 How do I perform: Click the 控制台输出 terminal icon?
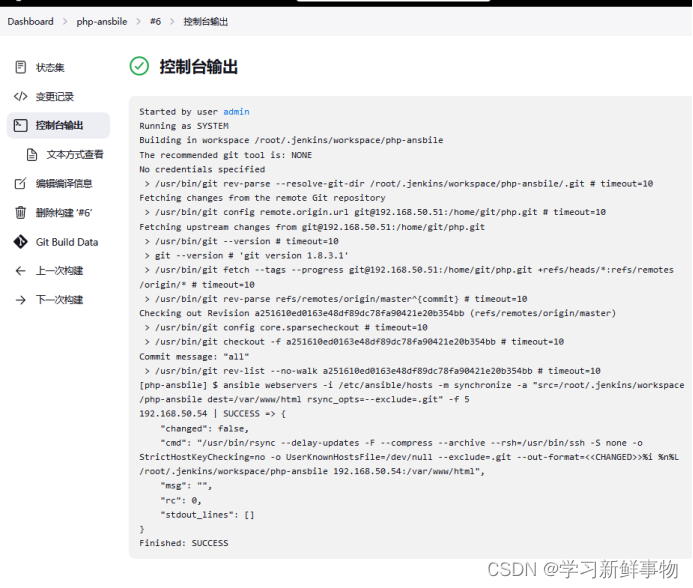click(20, 126)
